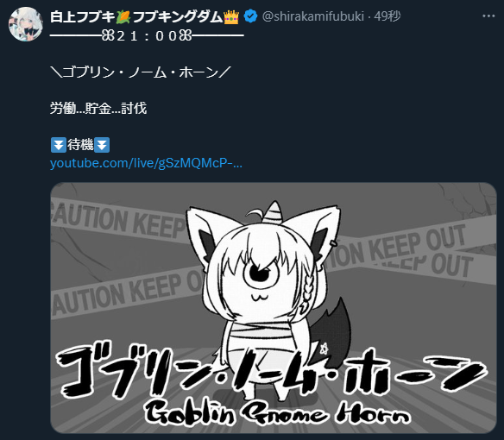
Task: Click the ＼ゴブリン・ノーム・ホーン／ text line
Action: (141, 72)
